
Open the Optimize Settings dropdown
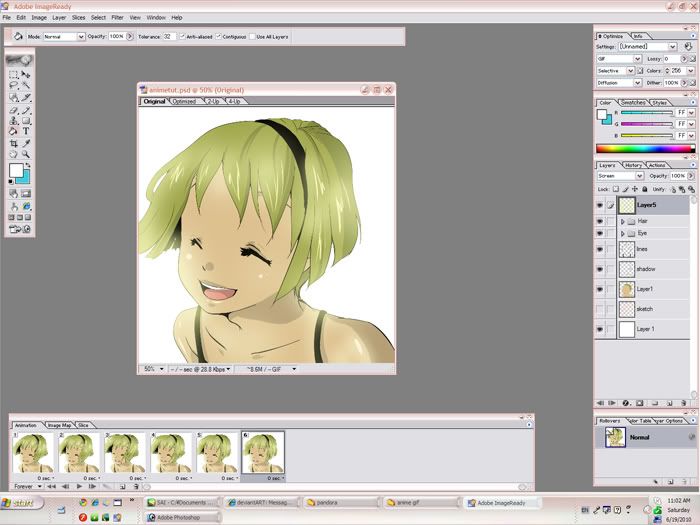click(x=648, y=46)
